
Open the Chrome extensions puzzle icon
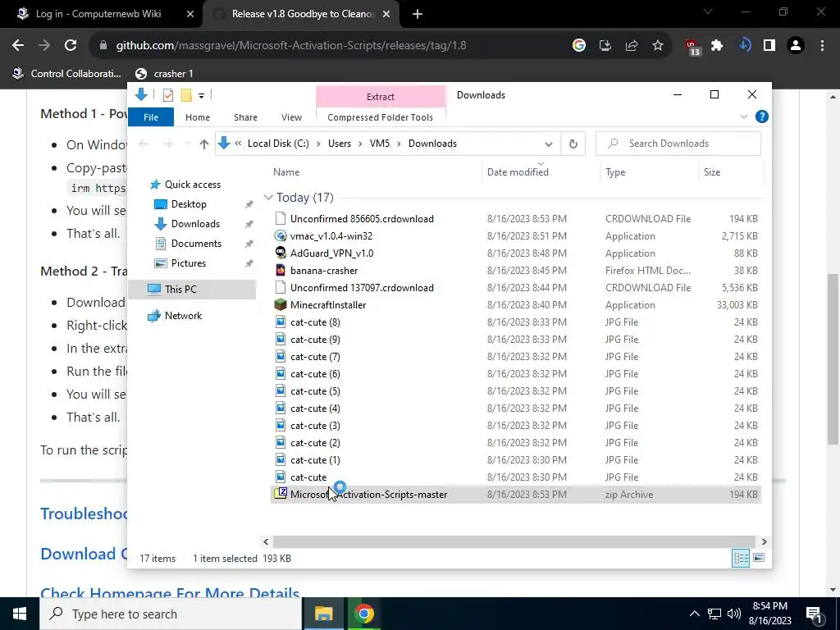pyautogui.click(x=717, y=46)
